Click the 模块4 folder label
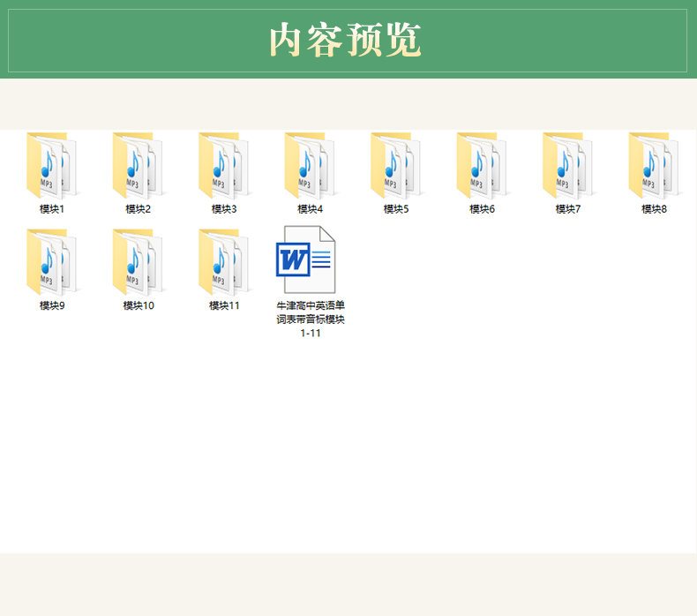The height and width of the screenshot is (616, 697). click(x=311, y=209)
